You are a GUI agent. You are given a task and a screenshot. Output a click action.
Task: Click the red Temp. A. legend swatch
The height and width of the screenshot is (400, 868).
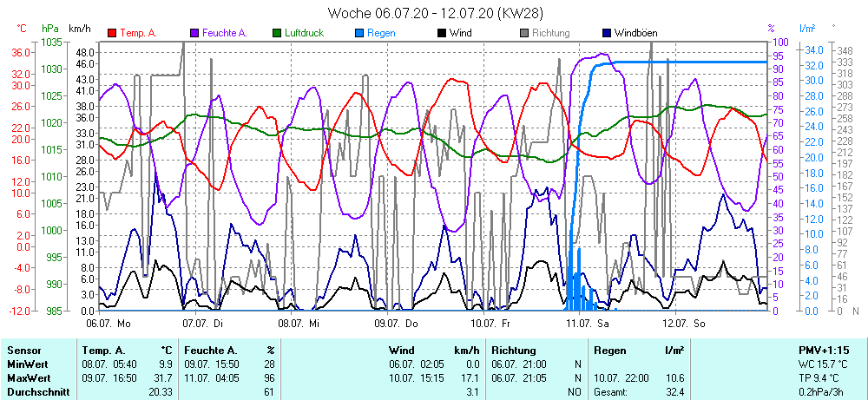pos(112,33)
